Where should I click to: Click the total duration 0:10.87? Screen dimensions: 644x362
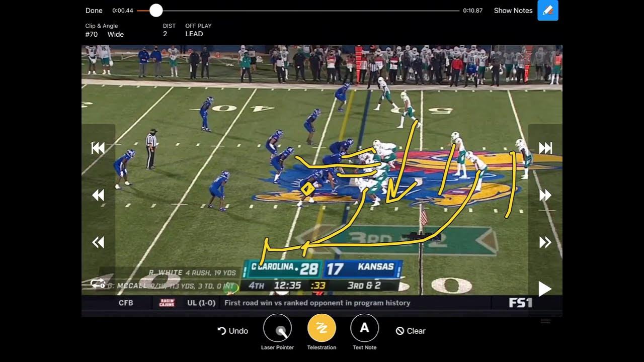473,11
